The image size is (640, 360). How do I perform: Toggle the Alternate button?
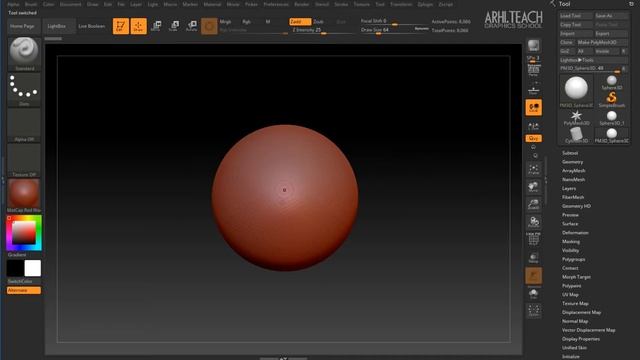point(24,290)
